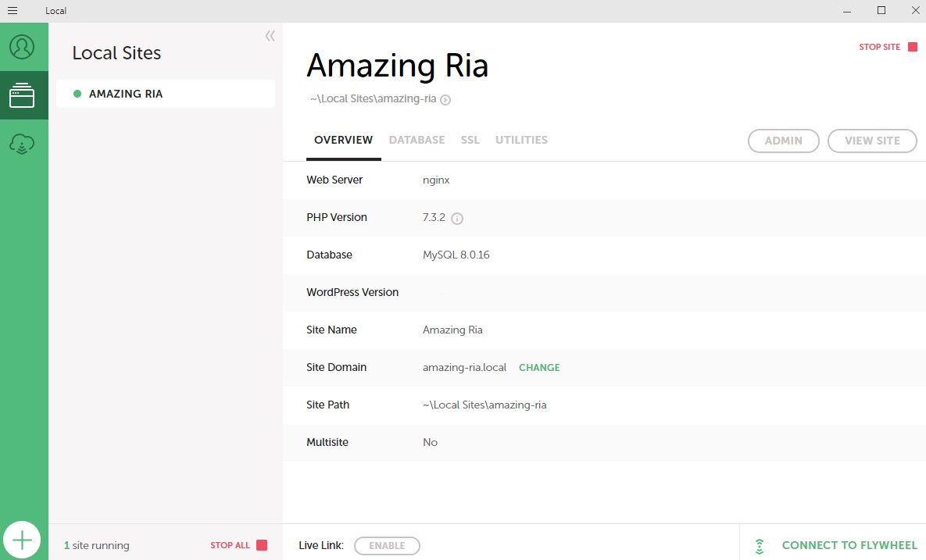Click the 1 site running status

pyautogui.click(x=96, y=546)
